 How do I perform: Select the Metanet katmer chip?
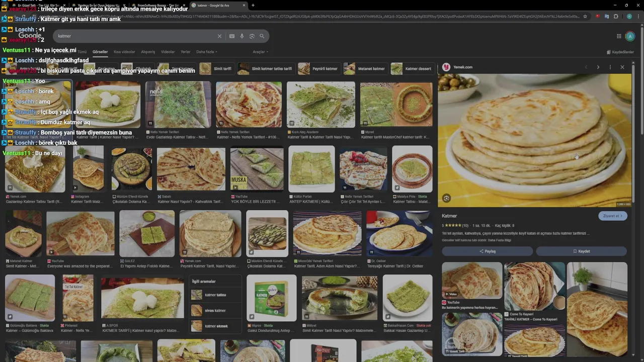(x=365, y=69)
